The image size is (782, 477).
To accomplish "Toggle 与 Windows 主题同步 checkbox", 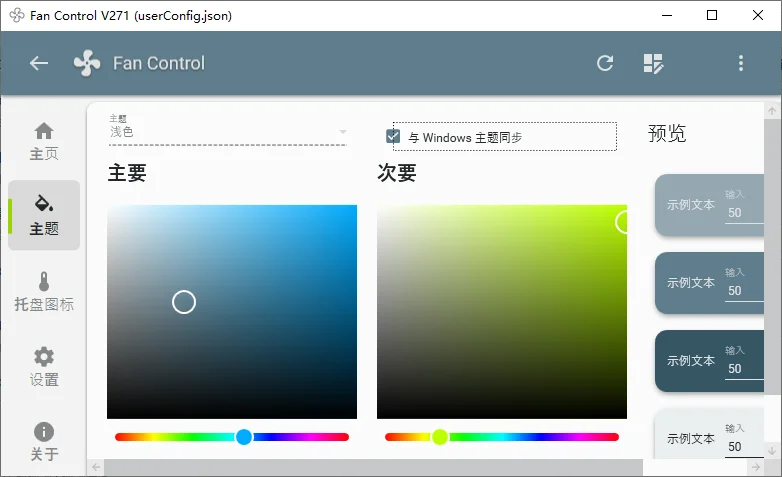I will click(x=393, y=136).
